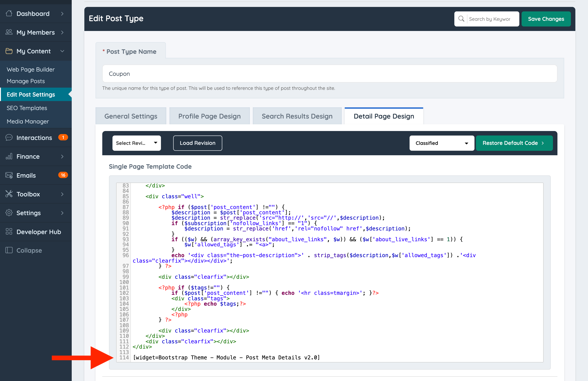Open Manage Posts menu item
Screen dimensions: 588x381
26,81
